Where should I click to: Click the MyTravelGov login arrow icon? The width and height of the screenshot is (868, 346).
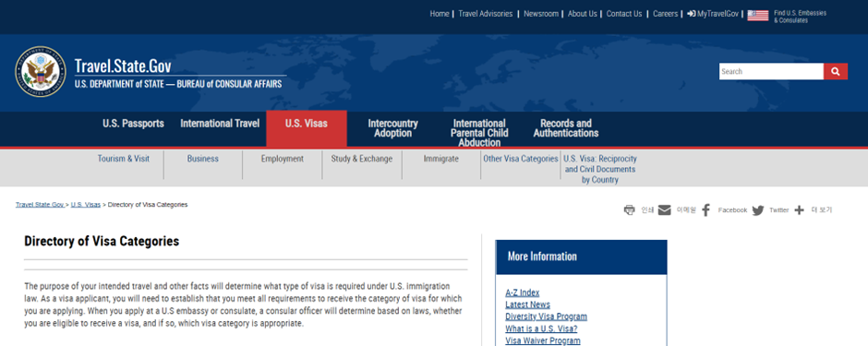(x=692, y=14)
